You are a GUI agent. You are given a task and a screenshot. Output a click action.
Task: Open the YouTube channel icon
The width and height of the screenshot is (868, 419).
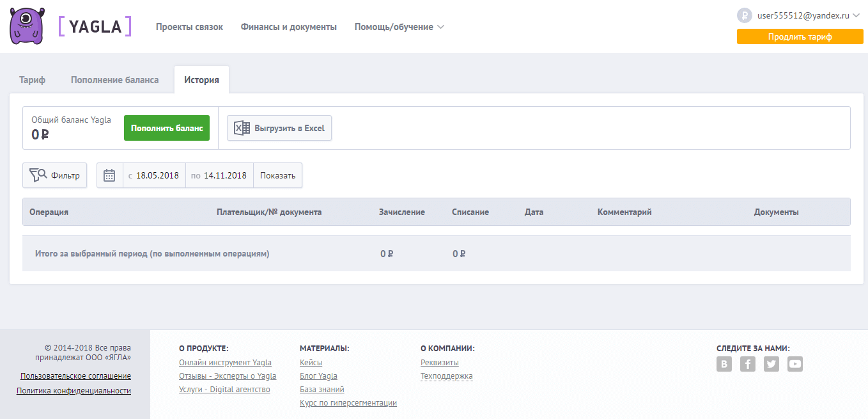coord(794,364)
